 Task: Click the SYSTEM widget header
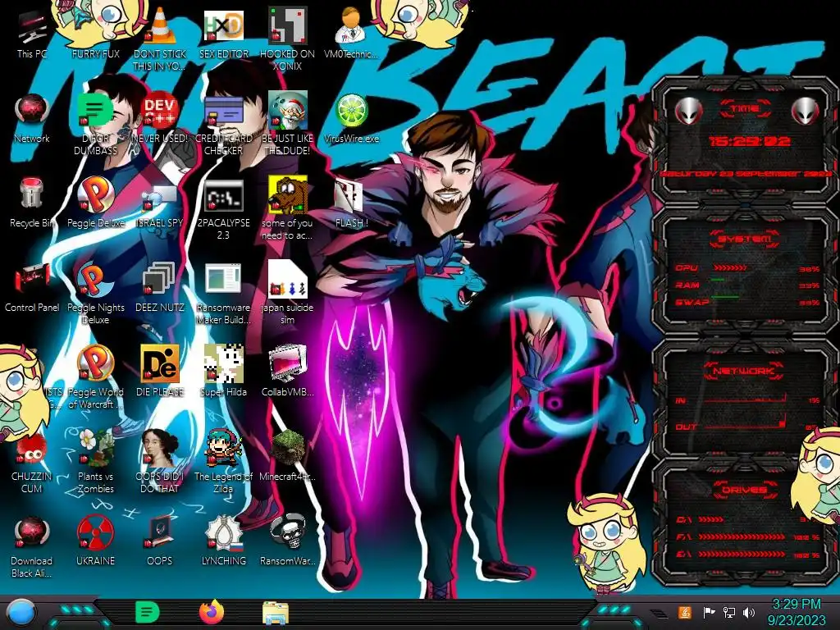[x=743, y=239]
